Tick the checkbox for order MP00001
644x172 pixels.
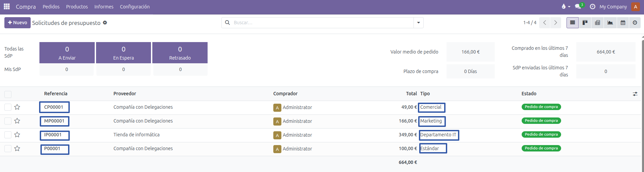(8, 121)
